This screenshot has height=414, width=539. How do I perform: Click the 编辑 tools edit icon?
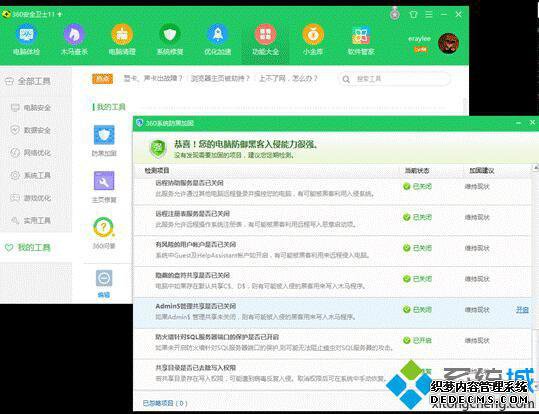pos(104,279)
